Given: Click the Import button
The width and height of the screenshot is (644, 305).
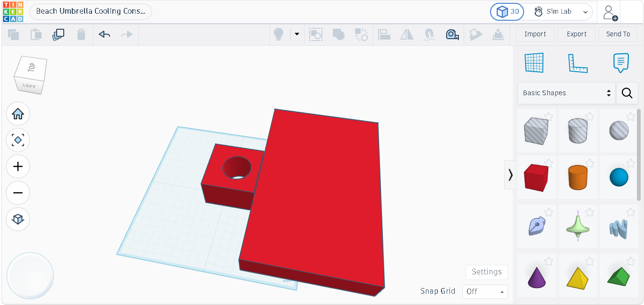Looking at the screenshot, I should 535,34.
